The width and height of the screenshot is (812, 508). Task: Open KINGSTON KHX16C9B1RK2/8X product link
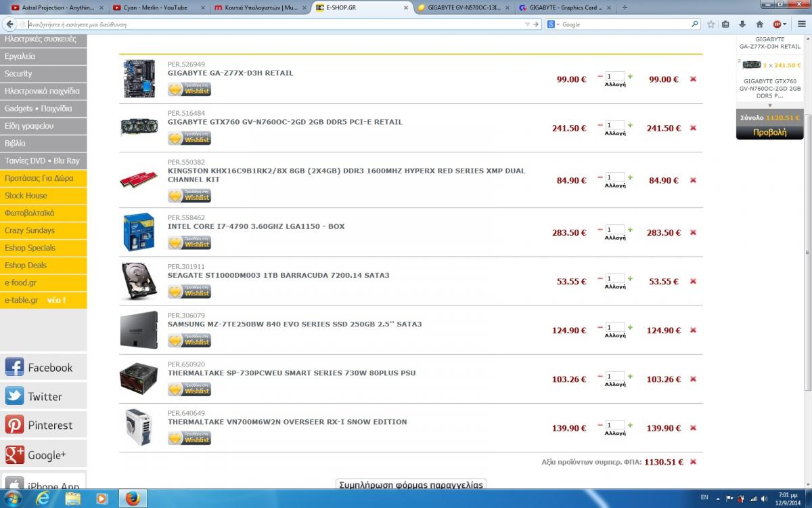346,175
